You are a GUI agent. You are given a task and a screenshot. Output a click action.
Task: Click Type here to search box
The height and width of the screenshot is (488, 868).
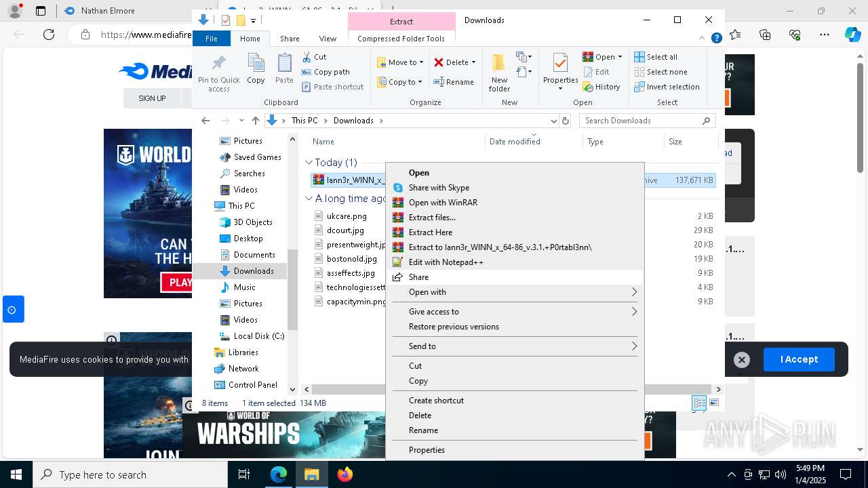click(130, 475)
